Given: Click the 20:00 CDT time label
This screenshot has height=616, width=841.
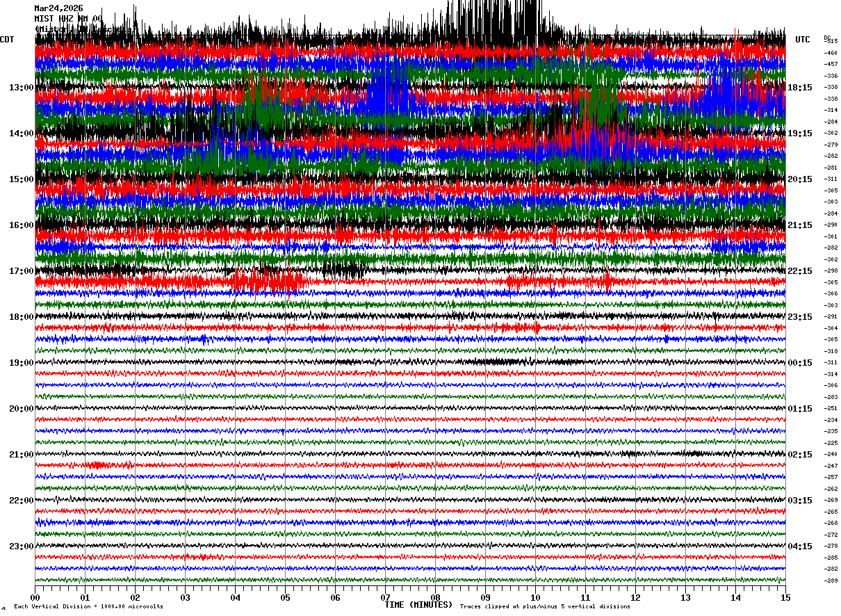Looking at the screenshot, I should tap(22, 409).
